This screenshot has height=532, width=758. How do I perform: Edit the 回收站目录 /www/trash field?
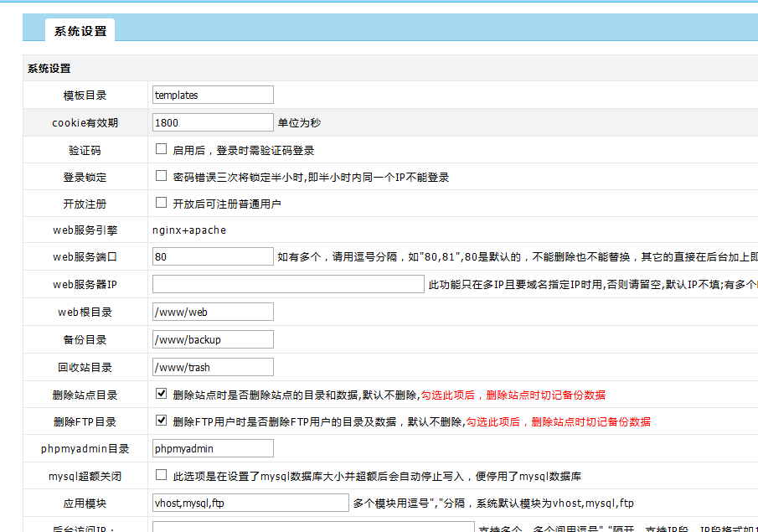[213, 367]
